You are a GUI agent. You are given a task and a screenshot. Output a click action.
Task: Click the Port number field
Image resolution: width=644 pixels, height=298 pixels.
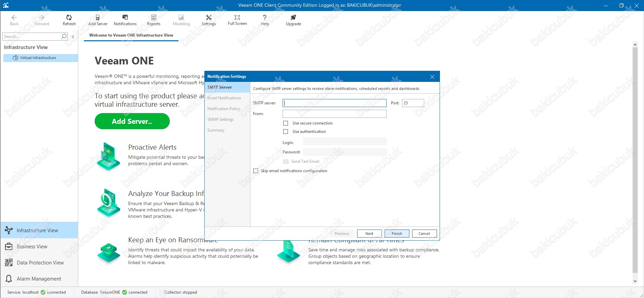pos(413,103)
